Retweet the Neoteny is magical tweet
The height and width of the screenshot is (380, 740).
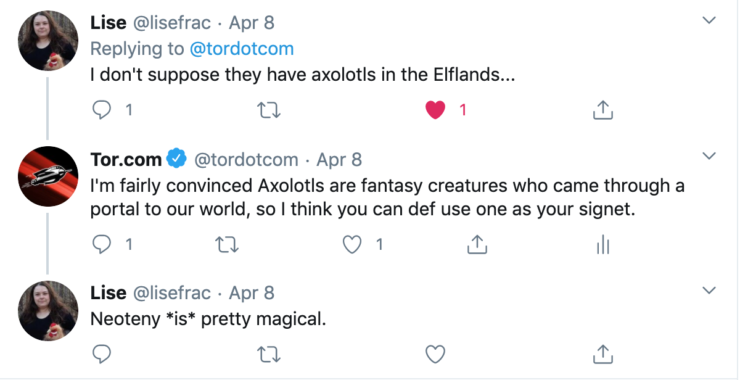[269, 355]
